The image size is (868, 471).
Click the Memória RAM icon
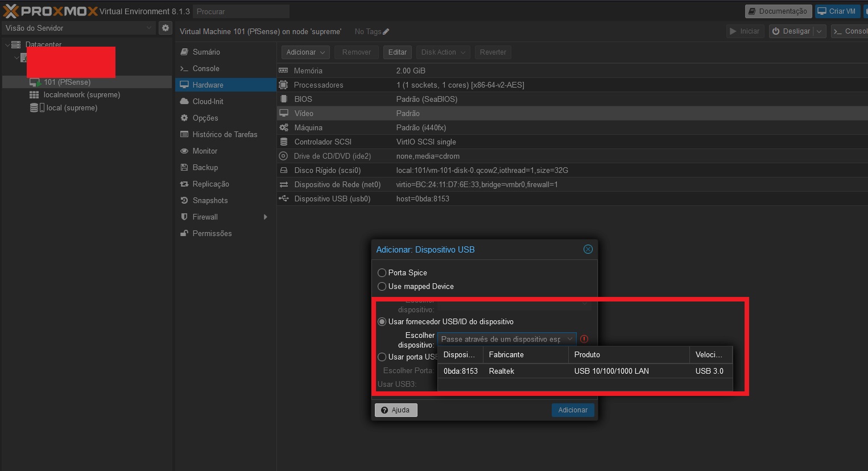click(283, 71)
